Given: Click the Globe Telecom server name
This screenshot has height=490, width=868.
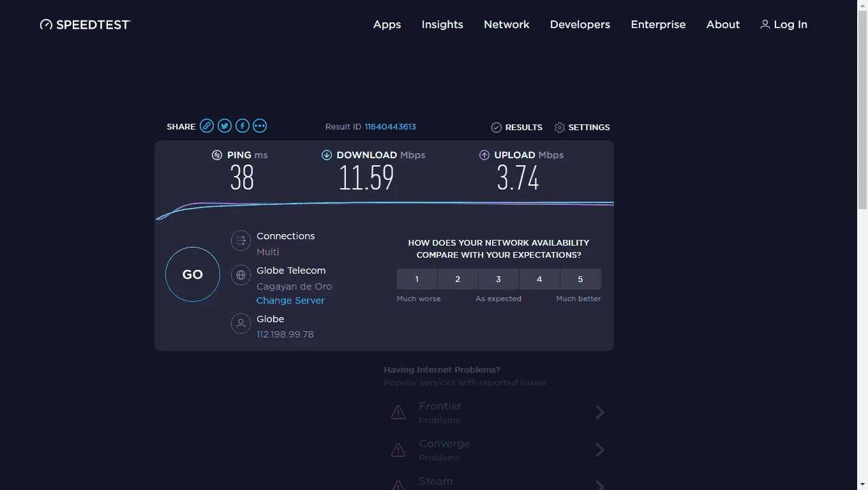Looking at the screenshot, I should (x=291, y=271).
